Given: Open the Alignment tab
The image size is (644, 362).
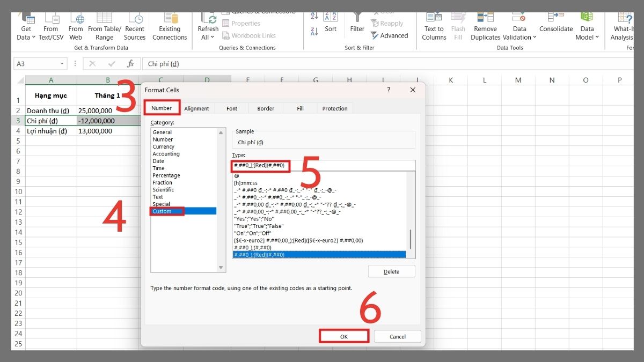Looking at the screenshot, I should click(196, 108).
